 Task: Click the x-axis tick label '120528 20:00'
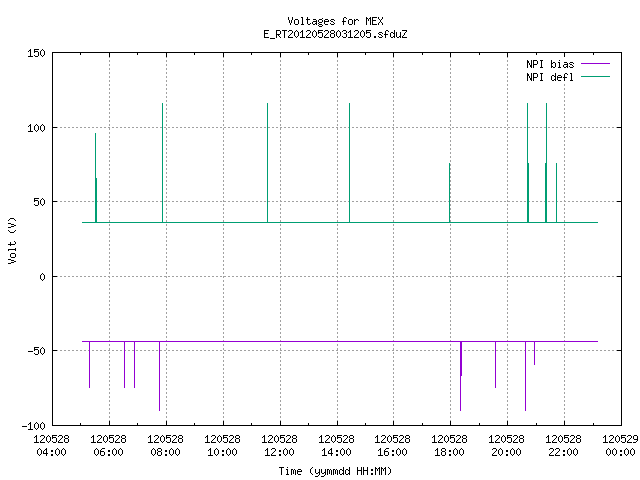(x=507, y=446)
